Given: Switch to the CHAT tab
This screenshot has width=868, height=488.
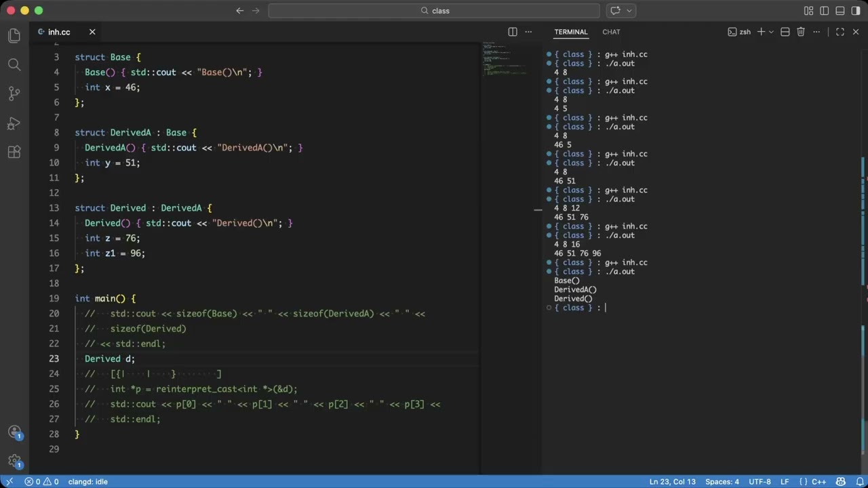Looking at the screenshot, I should pos(611,32).
